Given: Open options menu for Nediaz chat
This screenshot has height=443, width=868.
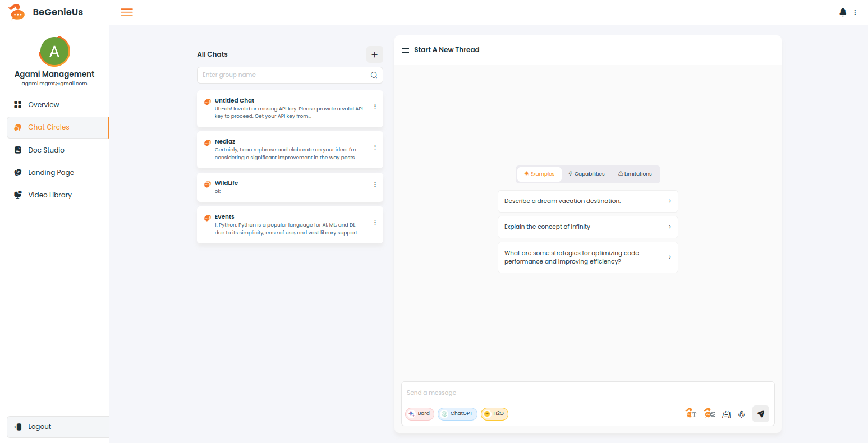Looking at the screenshot, I should 375,147.
